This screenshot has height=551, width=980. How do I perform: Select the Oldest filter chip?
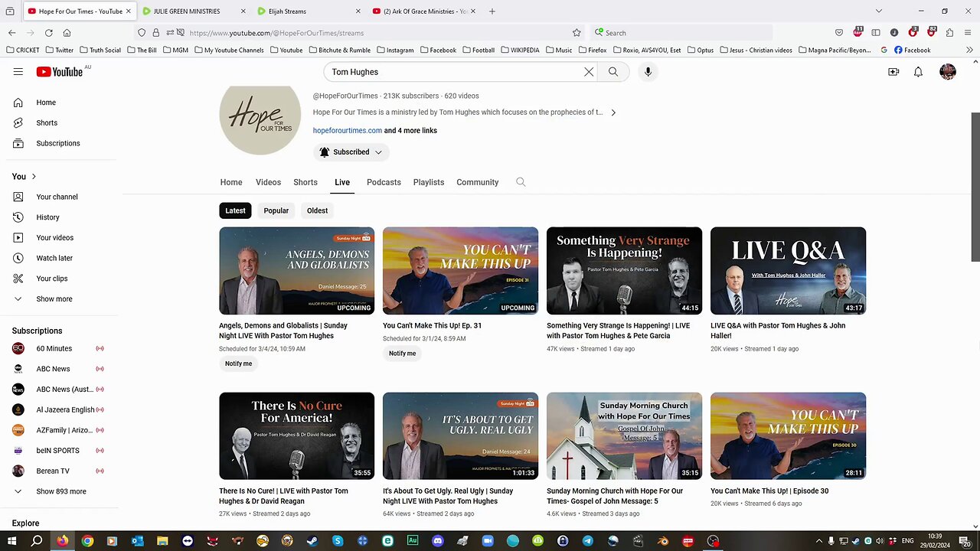point(317,210)
